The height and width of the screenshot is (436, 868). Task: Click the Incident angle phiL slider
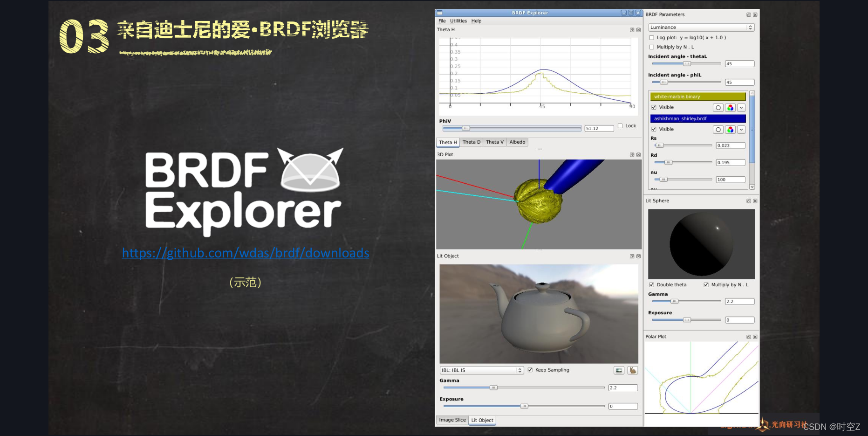[x=687, y=82]
